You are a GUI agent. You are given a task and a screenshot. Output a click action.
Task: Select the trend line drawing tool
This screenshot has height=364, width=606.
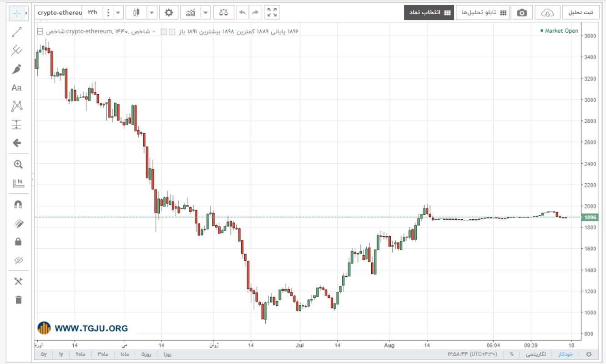17,32
